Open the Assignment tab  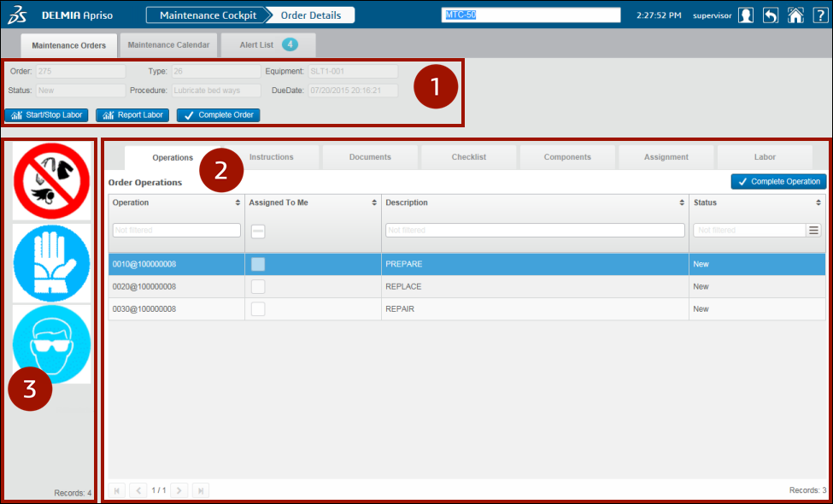point(666,157)
